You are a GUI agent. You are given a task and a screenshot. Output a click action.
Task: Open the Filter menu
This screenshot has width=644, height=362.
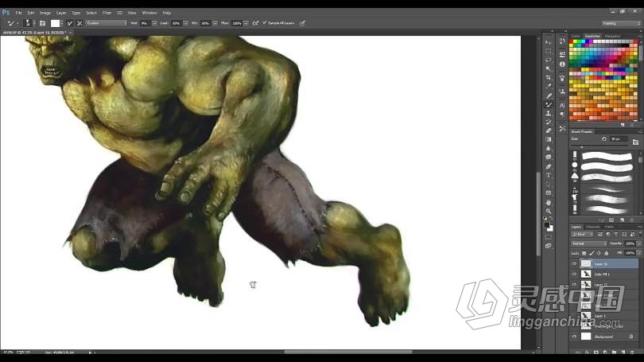(x=107, y=13)
